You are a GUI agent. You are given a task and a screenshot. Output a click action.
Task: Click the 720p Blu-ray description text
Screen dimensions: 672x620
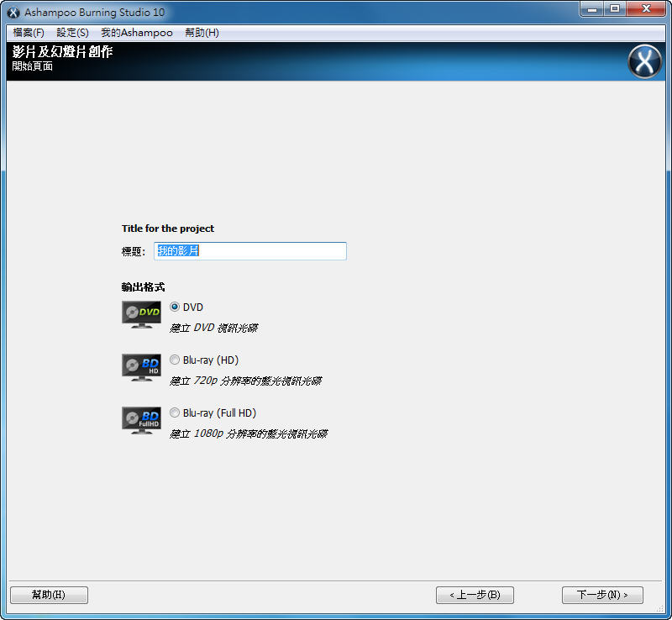point(245,381)
